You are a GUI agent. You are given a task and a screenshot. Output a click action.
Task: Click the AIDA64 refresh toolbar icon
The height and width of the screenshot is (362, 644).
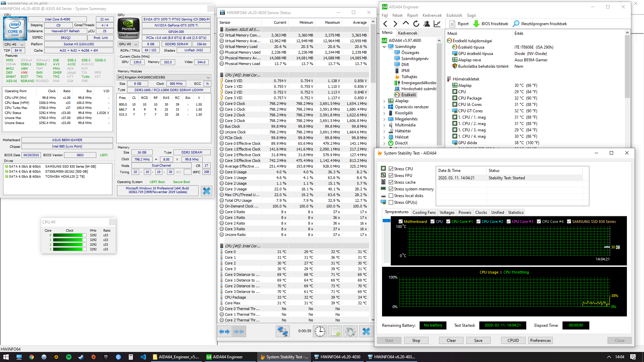point(416,24)
